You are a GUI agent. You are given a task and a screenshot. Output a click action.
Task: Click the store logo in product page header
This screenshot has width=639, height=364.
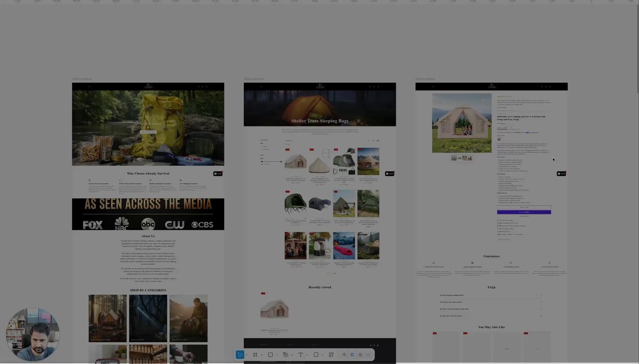pyautogui.click(x=491, y=86)
